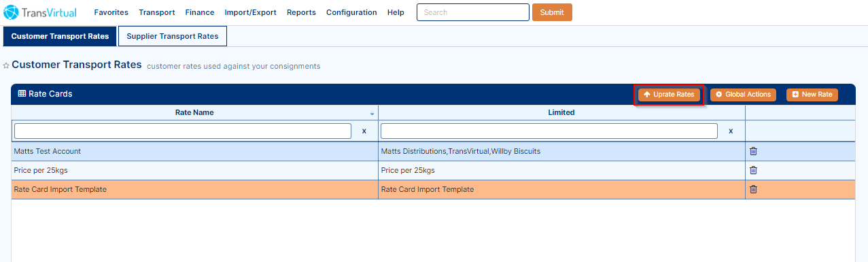868x262 pixels.
Task: Focus the top Search field
Action: pos(473,12)
